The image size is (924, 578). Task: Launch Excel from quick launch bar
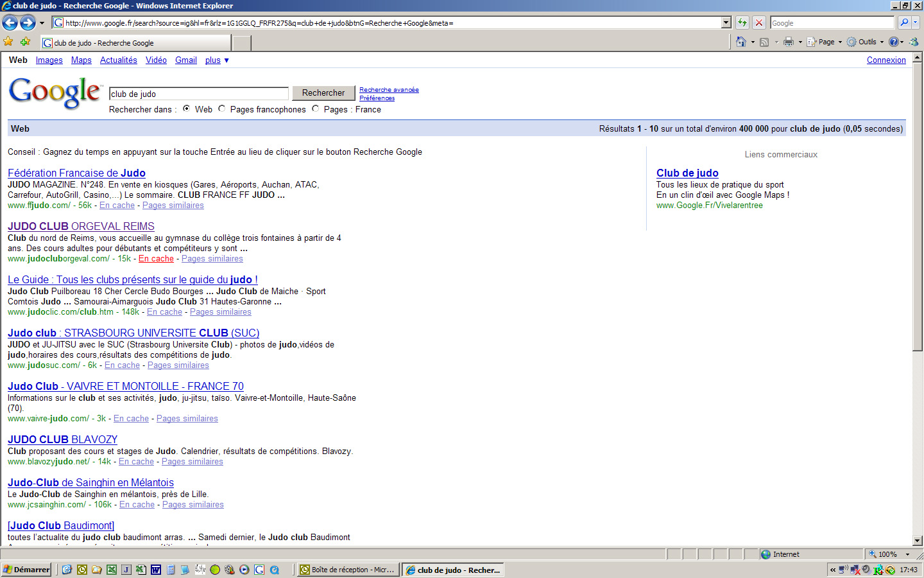coord(112,570)
